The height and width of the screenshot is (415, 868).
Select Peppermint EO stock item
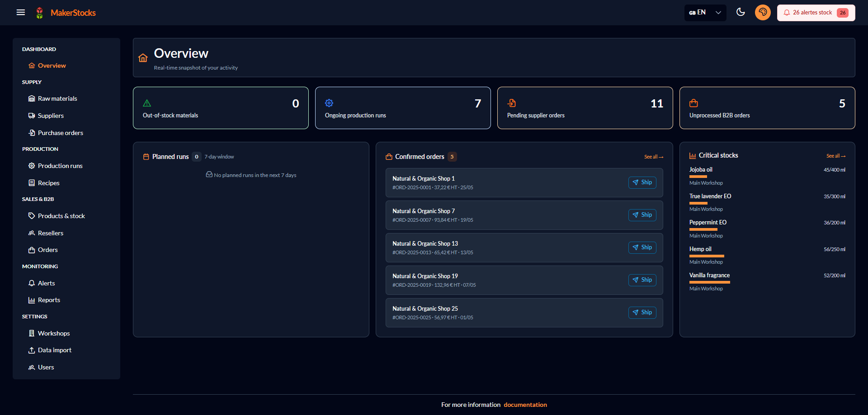coord(767,229)
